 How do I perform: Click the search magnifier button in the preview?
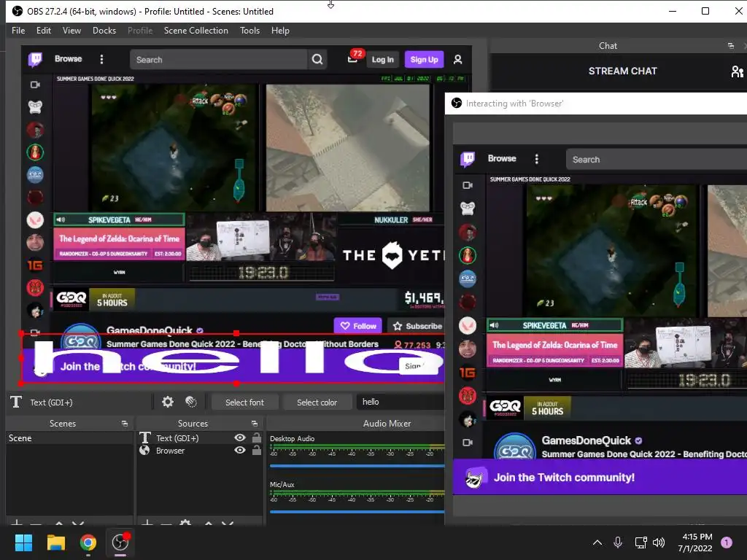317,60
